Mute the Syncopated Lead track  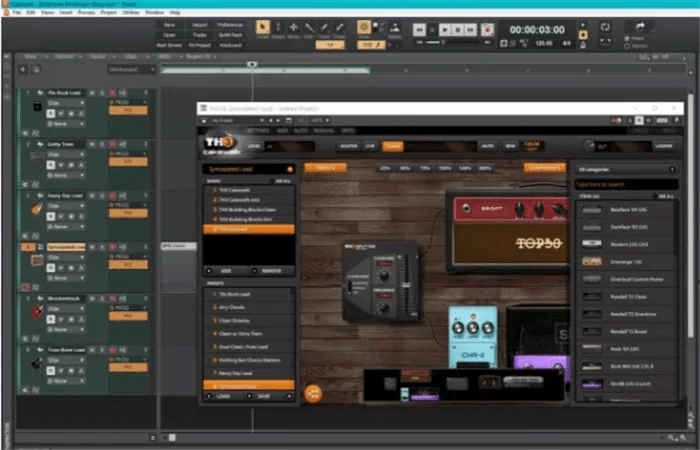coord(92,247)
